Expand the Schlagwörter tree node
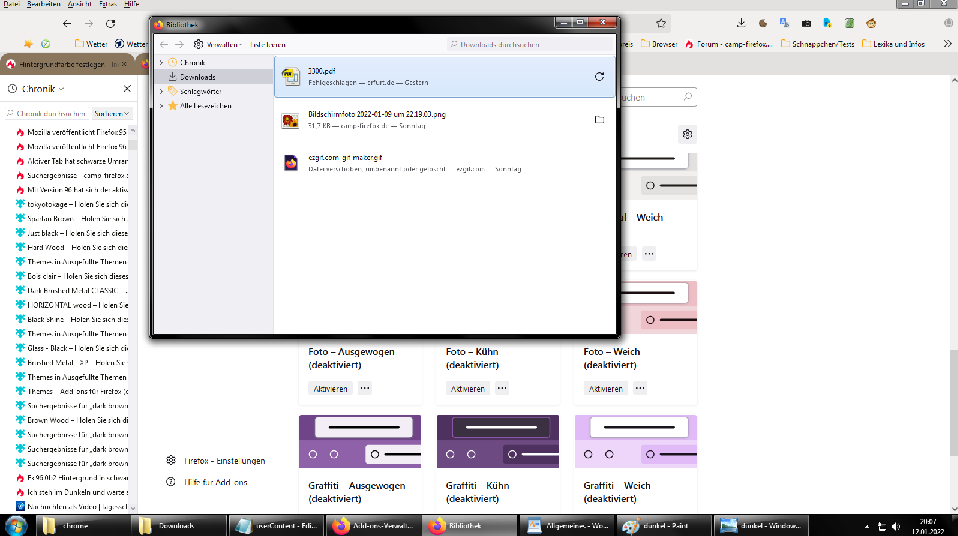This screenshot has width=958, height=536. (161, 91)
